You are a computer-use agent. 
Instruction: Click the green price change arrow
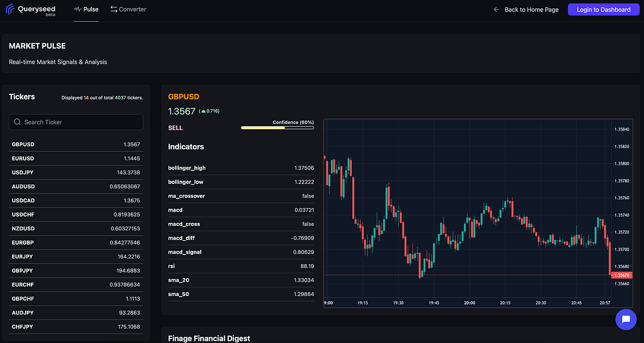tap(203, 111)
